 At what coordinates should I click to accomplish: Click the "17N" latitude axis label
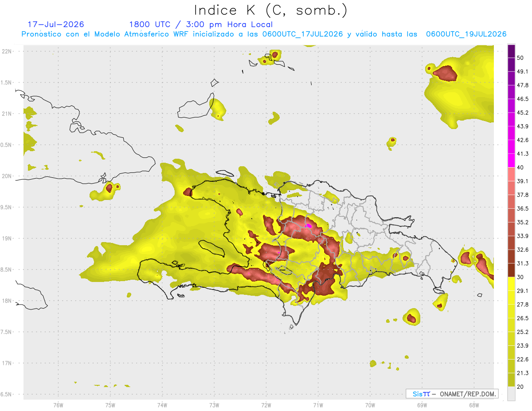tap(7, 363)
